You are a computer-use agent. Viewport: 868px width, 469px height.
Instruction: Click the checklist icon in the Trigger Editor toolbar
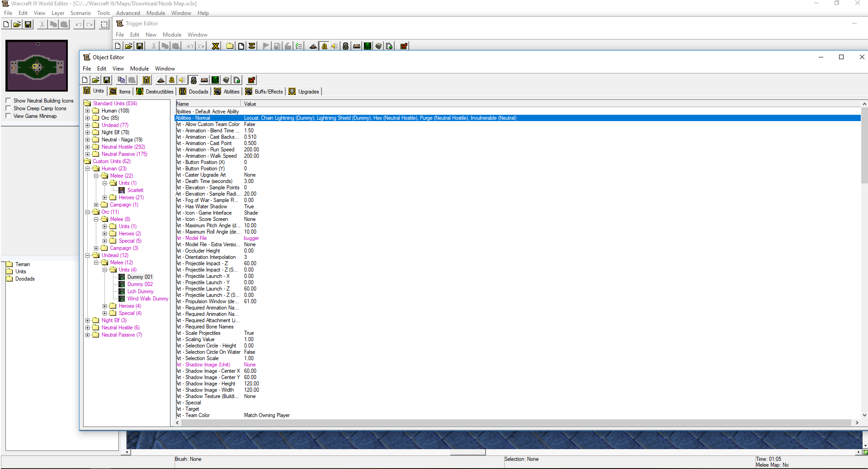(x=299, y=46)
